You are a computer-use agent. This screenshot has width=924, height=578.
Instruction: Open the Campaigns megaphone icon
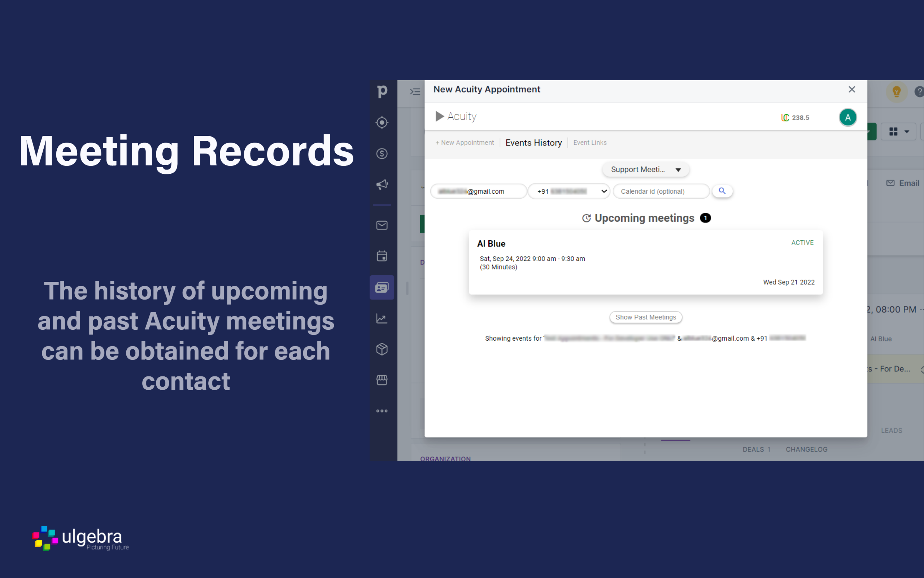click(x=382, y=185)
